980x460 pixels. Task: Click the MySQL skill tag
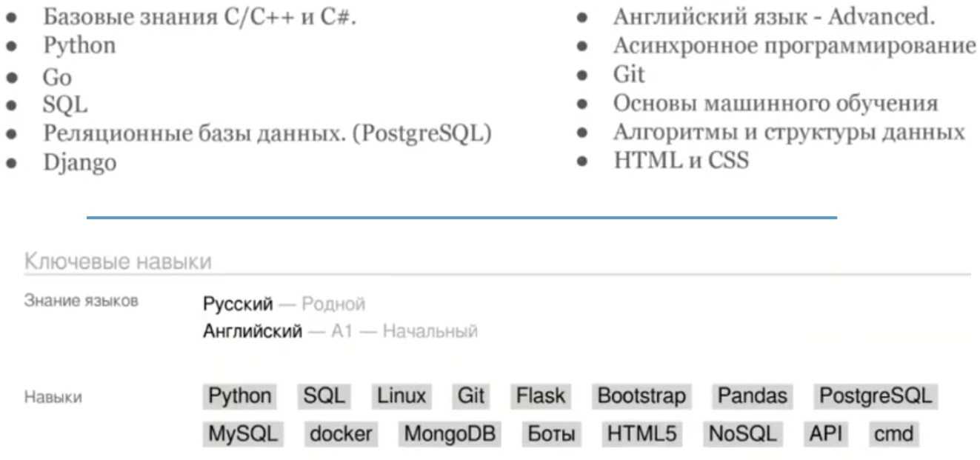(242, 434)
